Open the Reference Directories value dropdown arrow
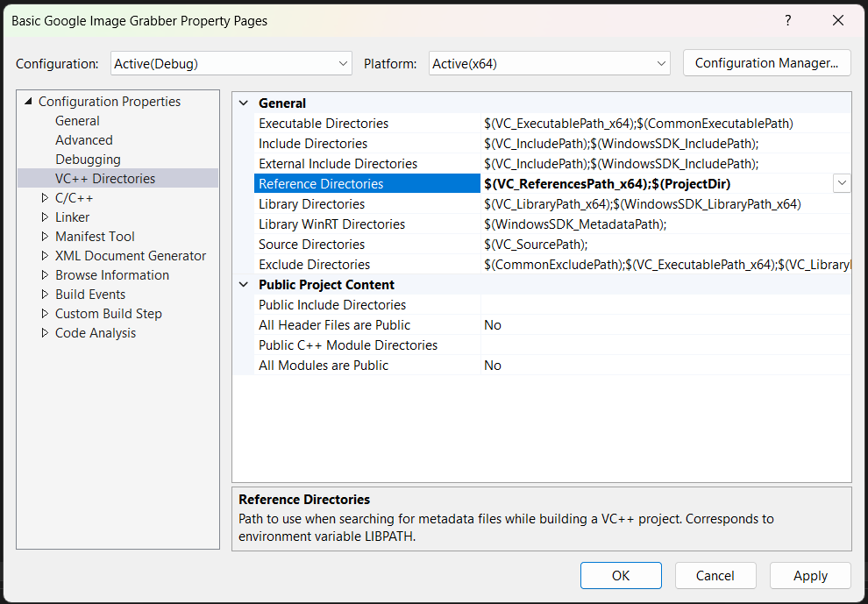 (842, 183)
